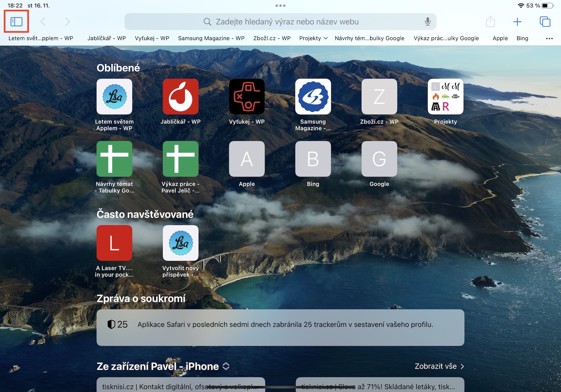Focus the address and search field
The width and height of the screenshot is (561, 392).
(280, 22)
